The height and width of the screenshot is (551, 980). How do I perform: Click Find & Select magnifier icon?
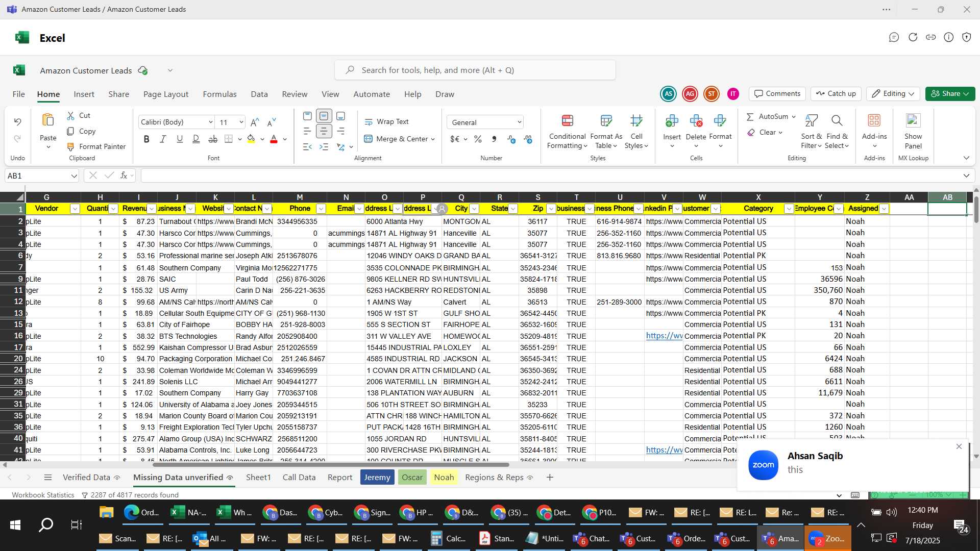[x=837, y=121]
